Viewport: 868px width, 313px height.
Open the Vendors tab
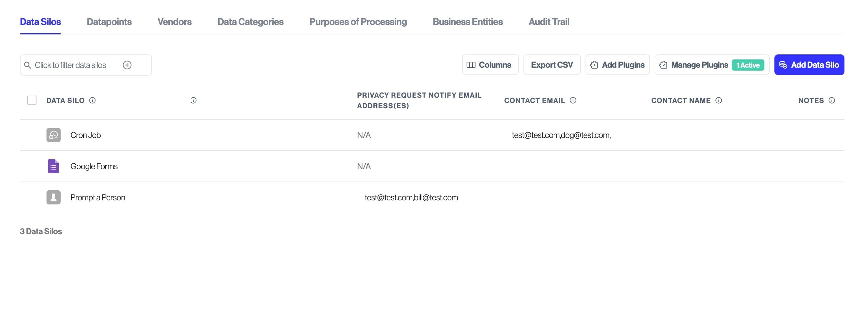pyautogui.click(x=174, y=22)
